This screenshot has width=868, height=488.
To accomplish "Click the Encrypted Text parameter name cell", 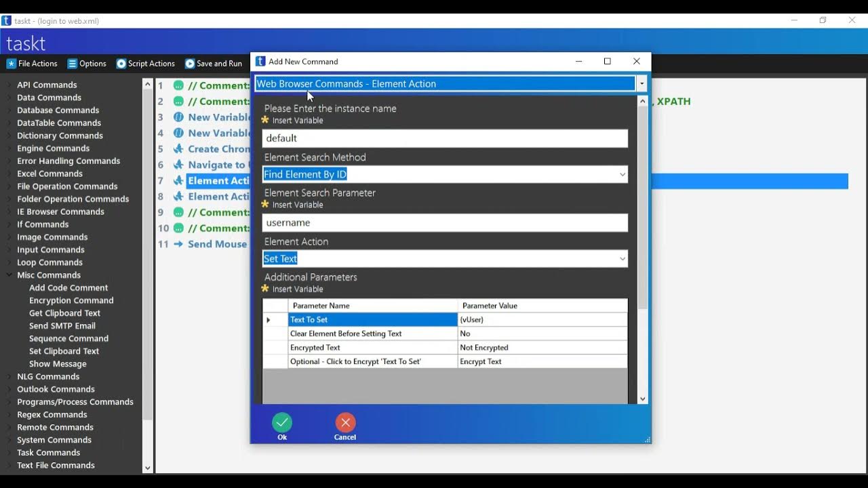I will tap(373, 348).
